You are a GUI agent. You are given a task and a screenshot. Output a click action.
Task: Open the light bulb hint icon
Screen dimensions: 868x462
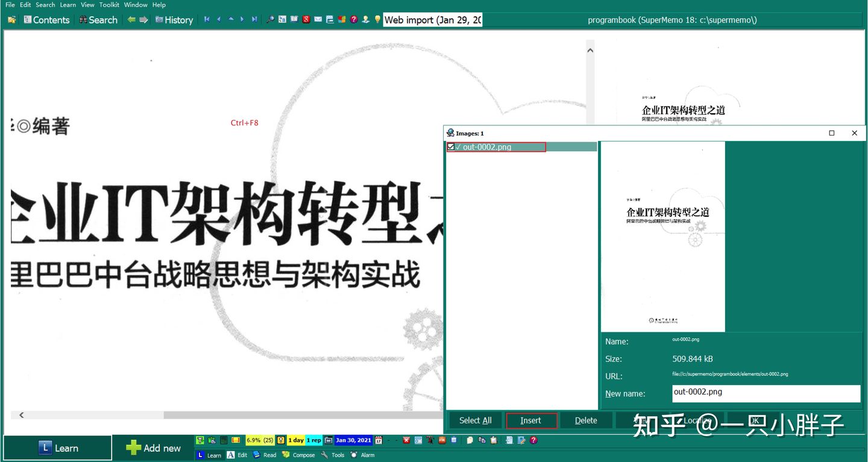[x=377, y=19]
